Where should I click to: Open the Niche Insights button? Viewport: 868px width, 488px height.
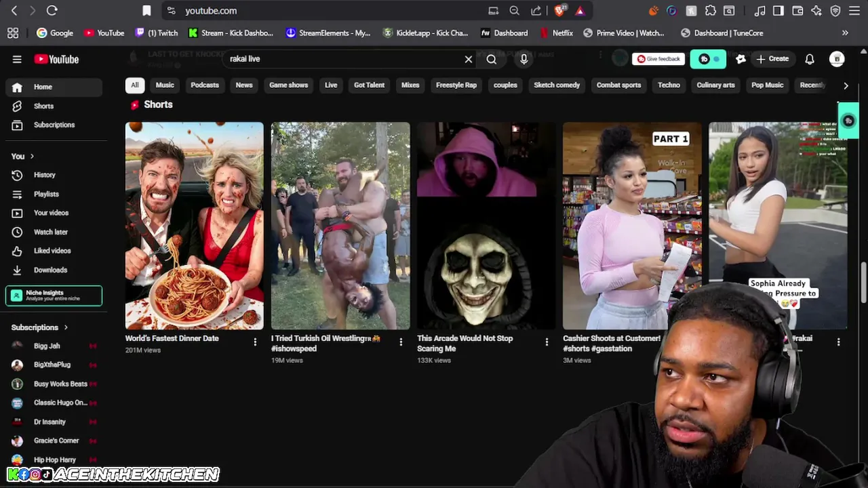54,296
